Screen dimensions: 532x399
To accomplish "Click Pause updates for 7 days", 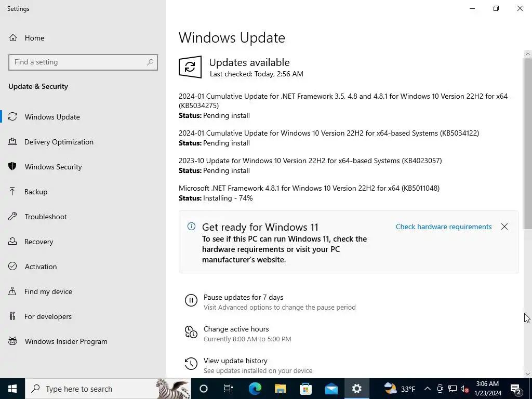I will click(x=243, y=297).
